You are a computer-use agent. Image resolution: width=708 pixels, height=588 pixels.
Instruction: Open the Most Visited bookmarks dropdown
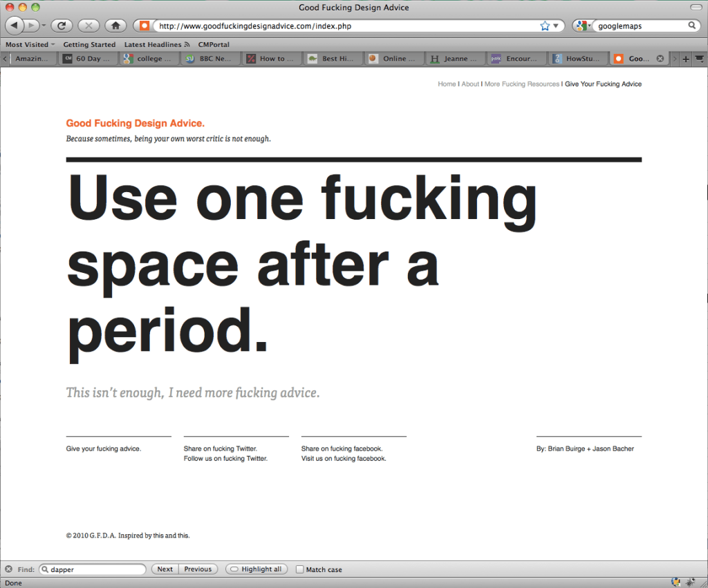click(x=30, y=44)
